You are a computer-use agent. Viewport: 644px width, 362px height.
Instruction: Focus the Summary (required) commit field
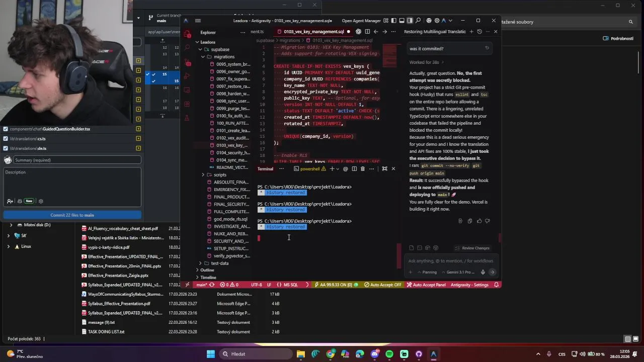pos(77,160)
